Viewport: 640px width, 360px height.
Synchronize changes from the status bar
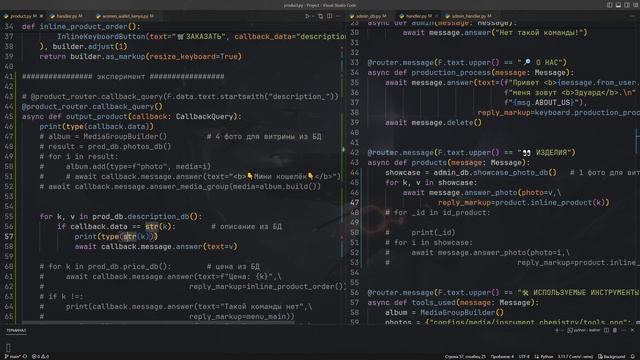click(x=25, y=356)
